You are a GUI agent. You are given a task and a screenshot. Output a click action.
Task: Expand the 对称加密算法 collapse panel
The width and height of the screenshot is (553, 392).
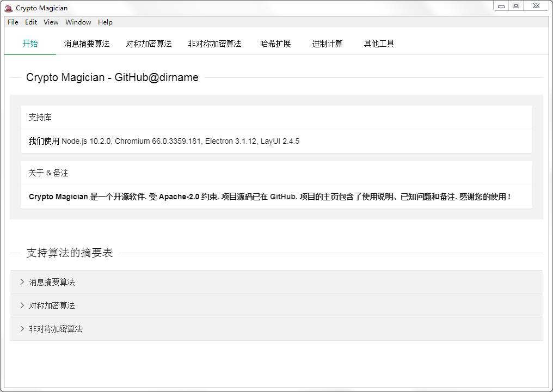276,305
